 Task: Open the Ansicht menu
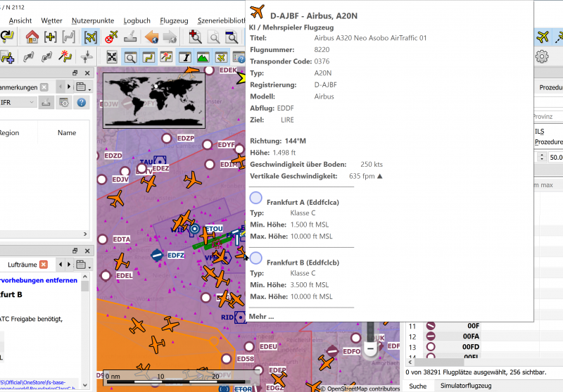coord(20,21)
